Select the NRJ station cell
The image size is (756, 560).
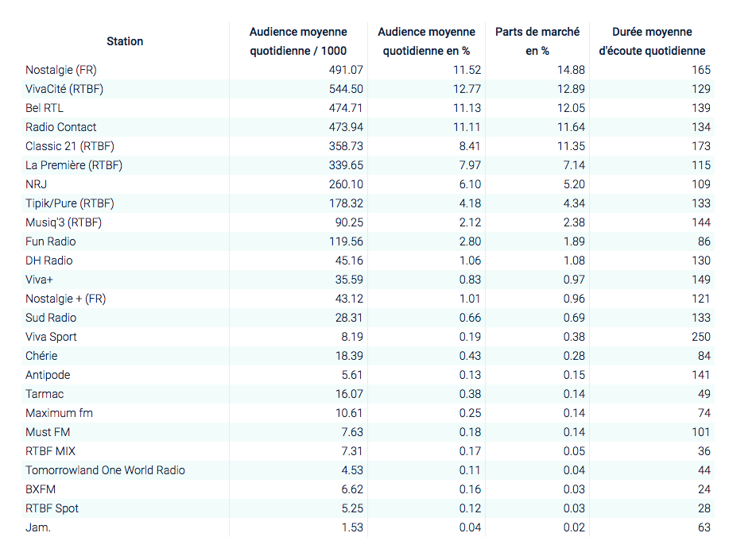(37, 184)
